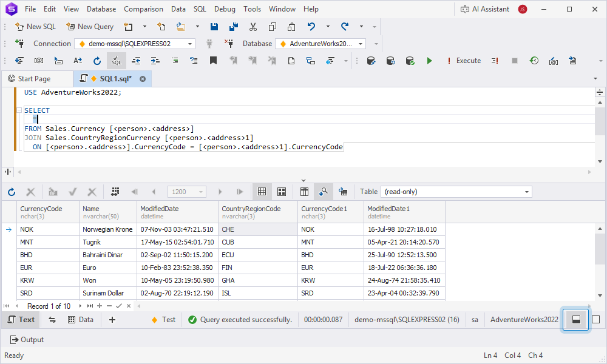
Task: Open the Table (read-only) dropdown
Action: pyautogui.click(x=526, y=192)
